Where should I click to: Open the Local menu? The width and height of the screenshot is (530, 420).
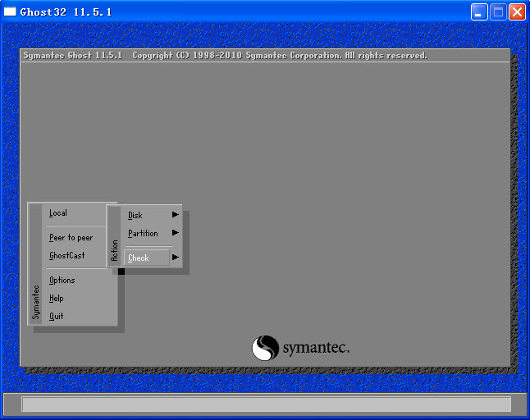[58, 213]
